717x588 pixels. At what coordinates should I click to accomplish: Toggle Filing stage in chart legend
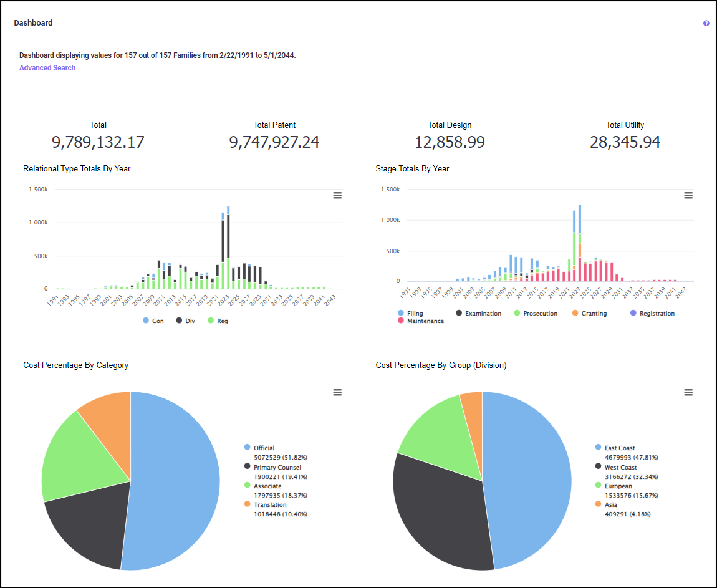click(x=414, y=313)
